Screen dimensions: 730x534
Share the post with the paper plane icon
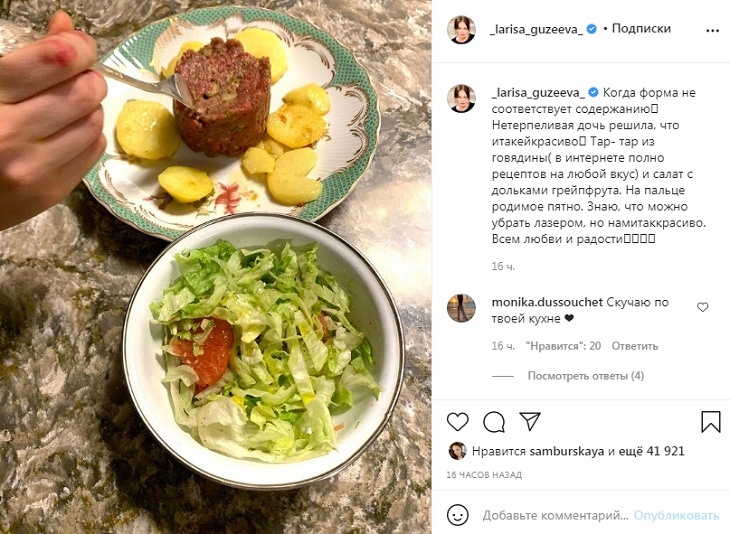pyautogui.click(x=530, y=421)
